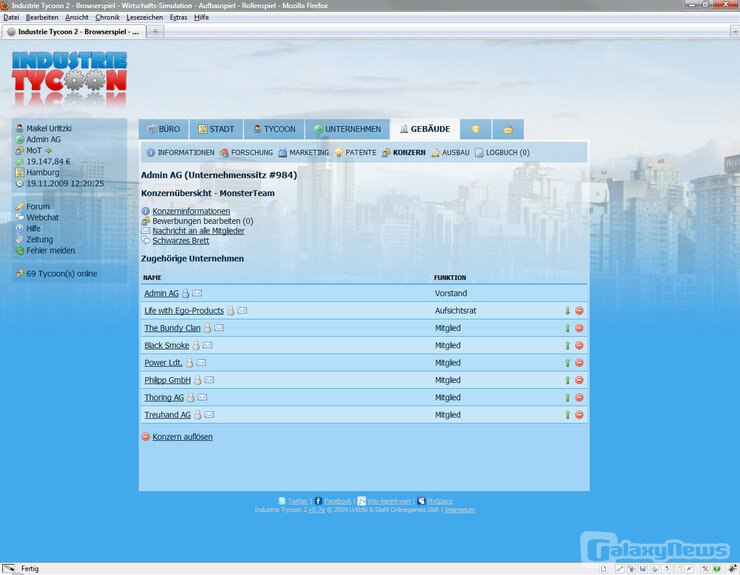This screenshot has width=740, height=575.
Task: Open Black Smoke company link
Action: [167, 346]
